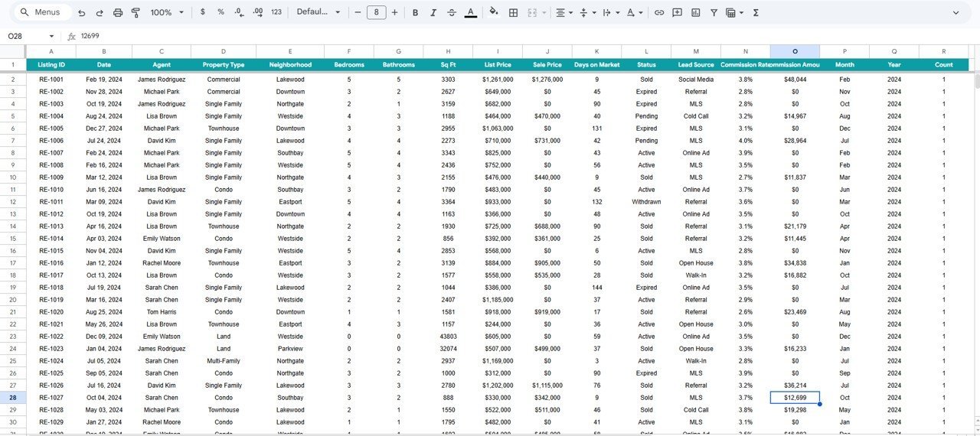The height and width of the screenshot is (436, 980).
Task: Click the Menus search box
Action: (x=44, y=13)
